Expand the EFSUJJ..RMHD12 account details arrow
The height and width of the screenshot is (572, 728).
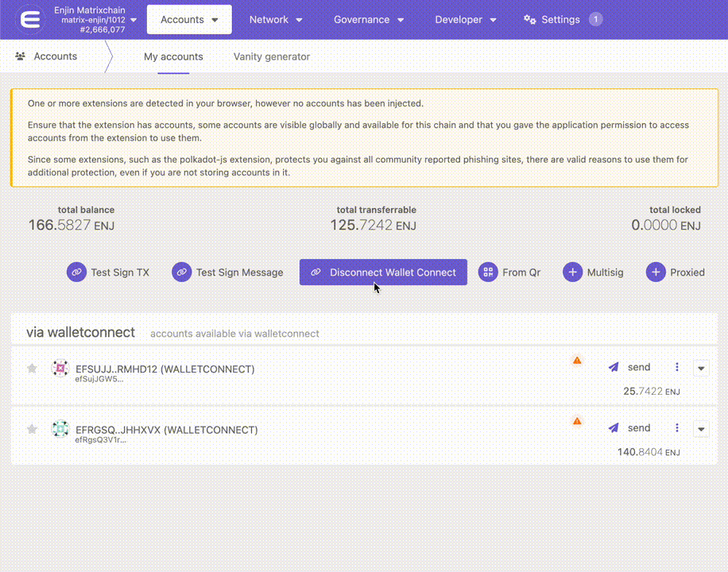pos(701,368)
